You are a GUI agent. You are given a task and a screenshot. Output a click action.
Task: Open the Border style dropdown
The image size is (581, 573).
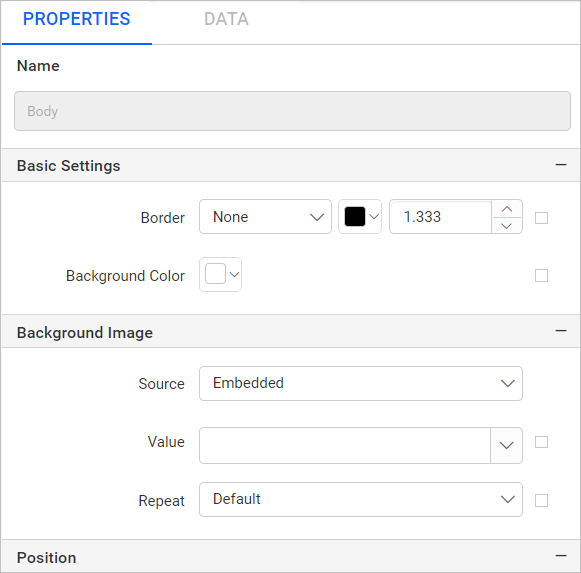[265, 217]
